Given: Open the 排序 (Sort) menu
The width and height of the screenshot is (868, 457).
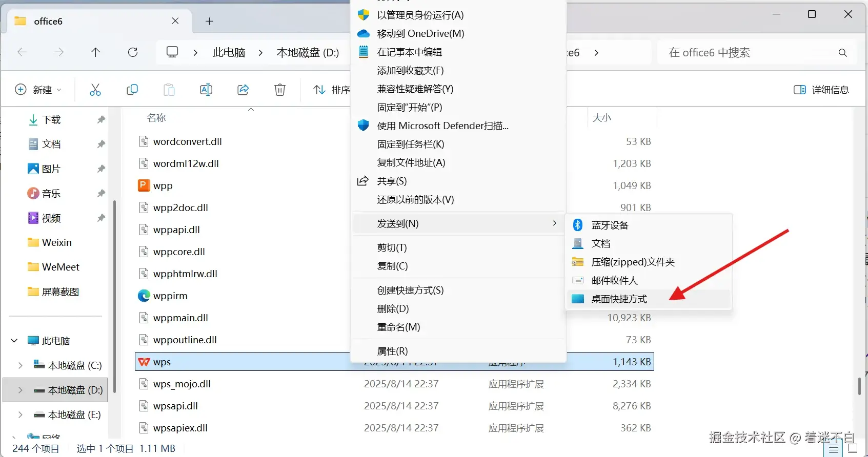Looking at the screenshot, I should click(x=331, y=90).
